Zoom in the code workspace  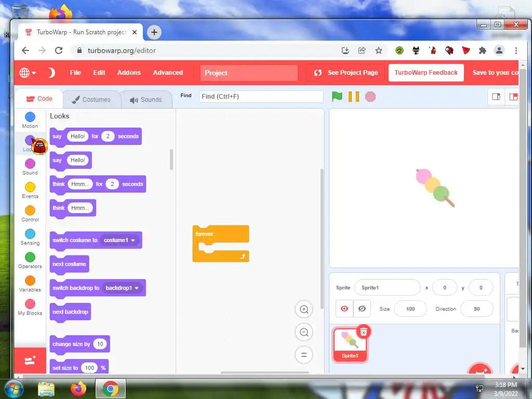(x=303, y=310)
